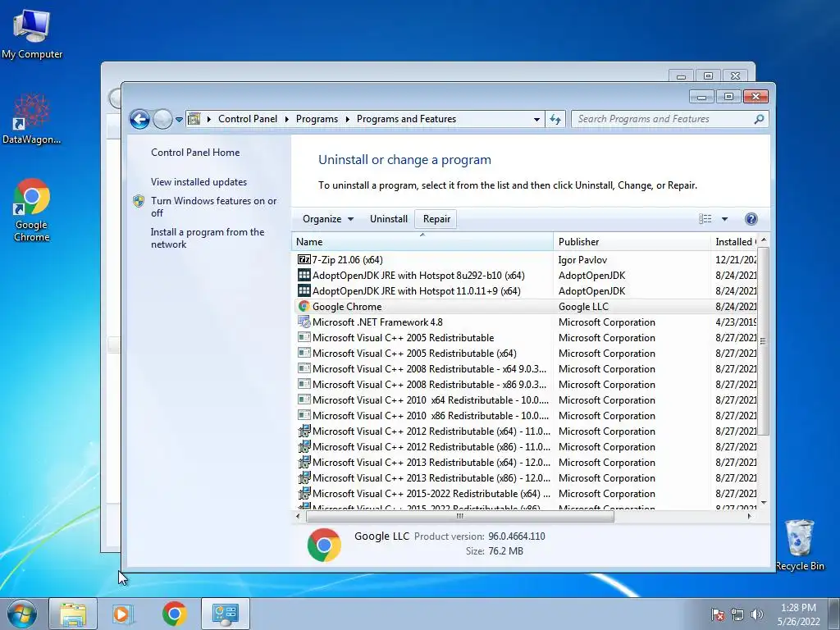This screenshot has height=630, width=840.
Task: Expand the arrow after Programs breadcrumb
Action: [x=347, y=119]
